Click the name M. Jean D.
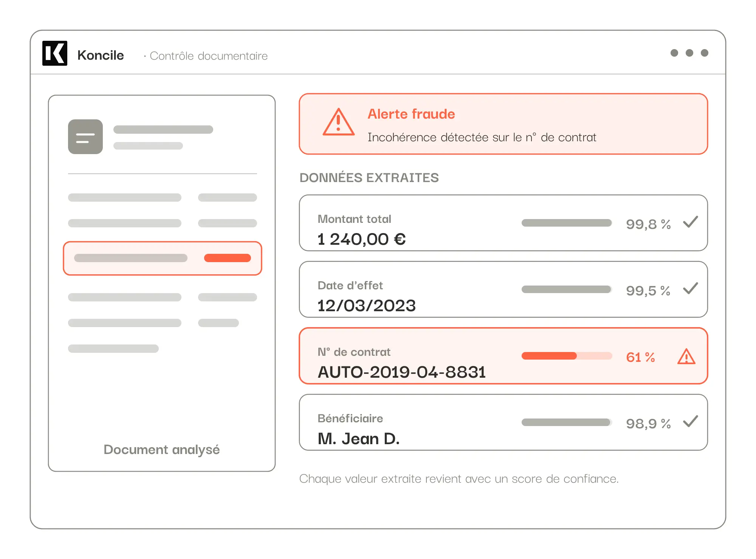756x559 pixels. 358,439
